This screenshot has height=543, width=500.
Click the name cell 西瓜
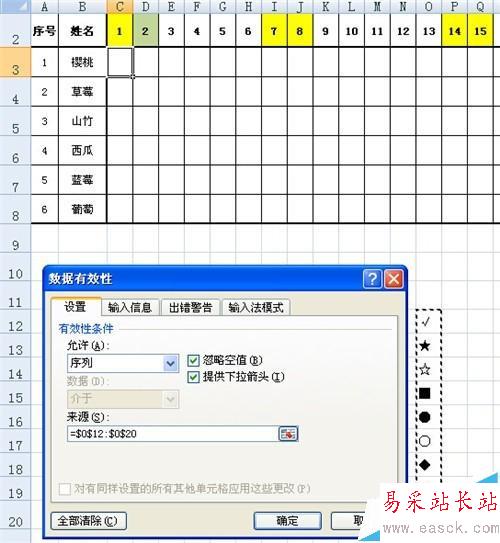pos(82,151)
